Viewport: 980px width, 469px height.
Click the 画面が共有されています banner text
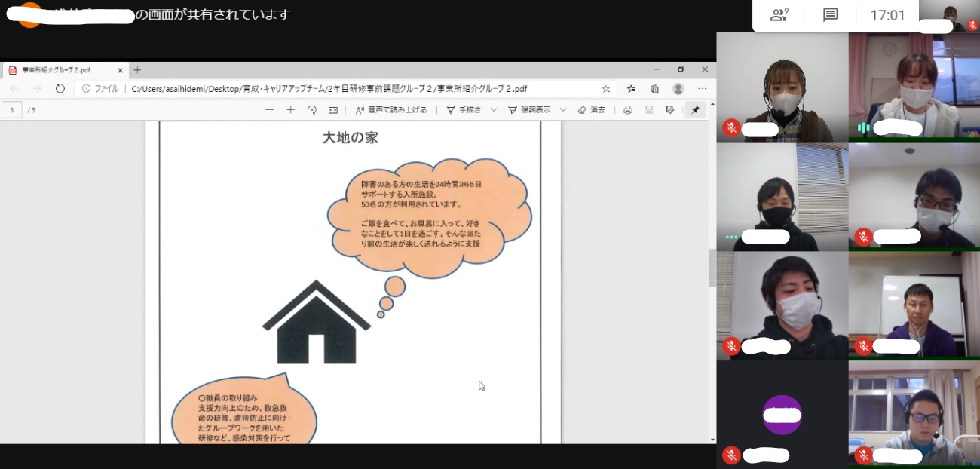coord(213,14)
